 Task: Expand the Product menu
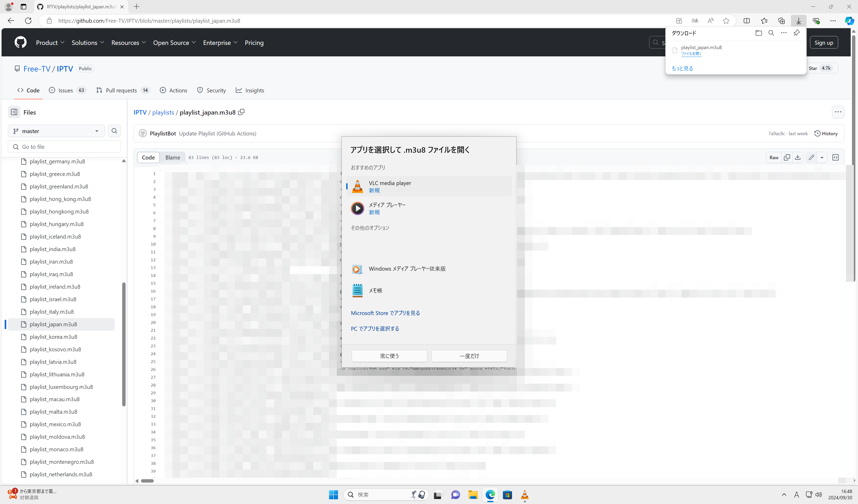[50, 43]
